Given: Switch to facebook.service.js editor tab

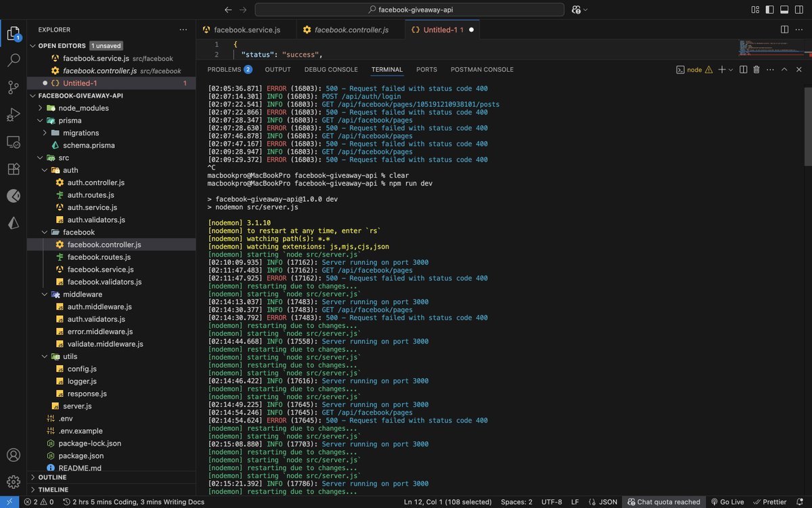Looking at the screenshot, I should (246, 30).
